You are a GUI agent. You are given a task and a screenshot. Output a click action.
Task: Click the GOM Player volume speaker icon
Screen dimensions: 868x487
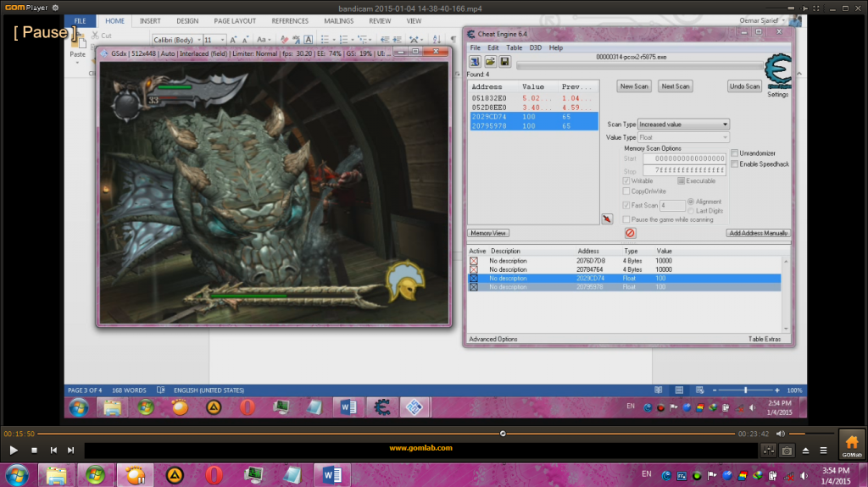coord(780,434)
